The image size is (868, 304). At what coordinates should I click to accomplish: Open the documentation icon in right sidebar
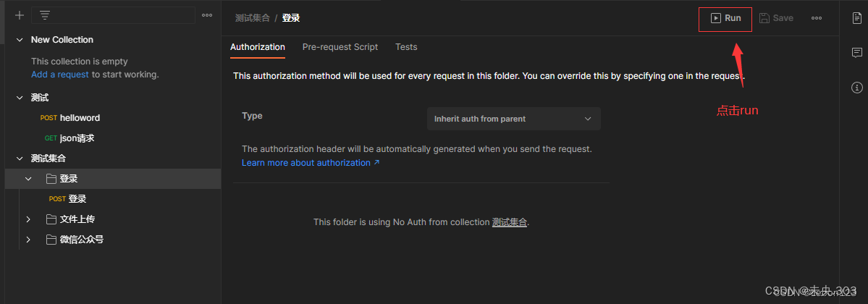(x=857, y=17)
